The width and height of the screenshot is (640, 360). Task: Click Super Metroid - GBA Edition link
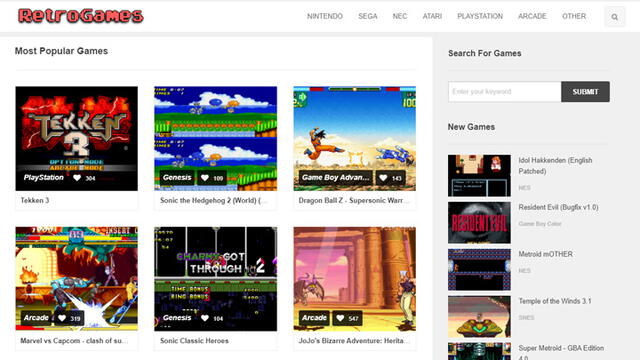[x=561, y=352]
